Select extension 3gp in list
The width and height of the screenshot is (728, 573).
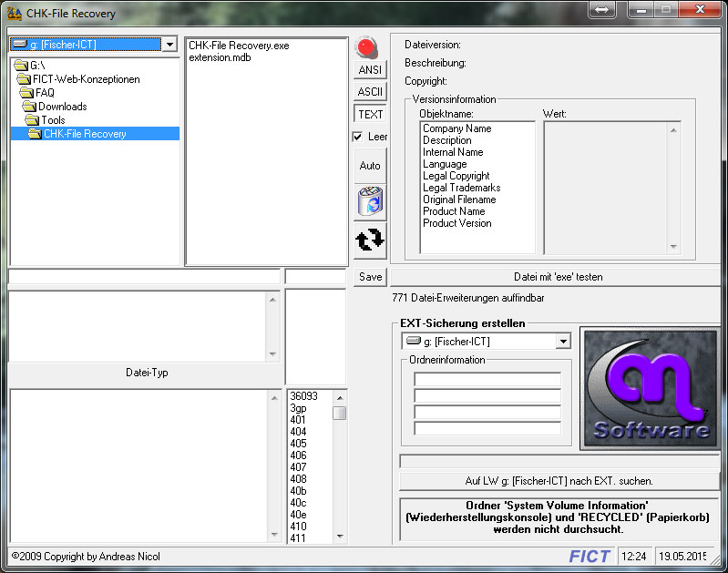click(298, 408)
